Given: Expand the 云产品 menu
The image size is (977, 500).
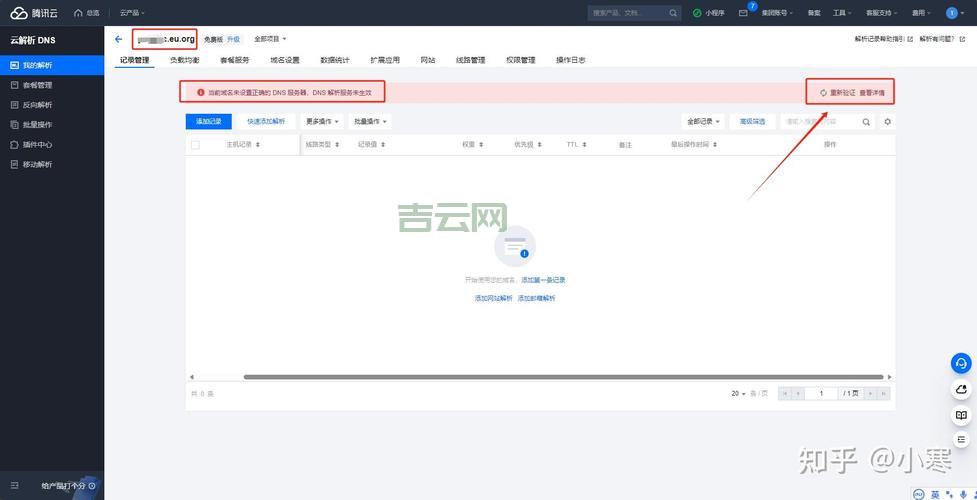Looking at the screenshot, I should 132,12.
